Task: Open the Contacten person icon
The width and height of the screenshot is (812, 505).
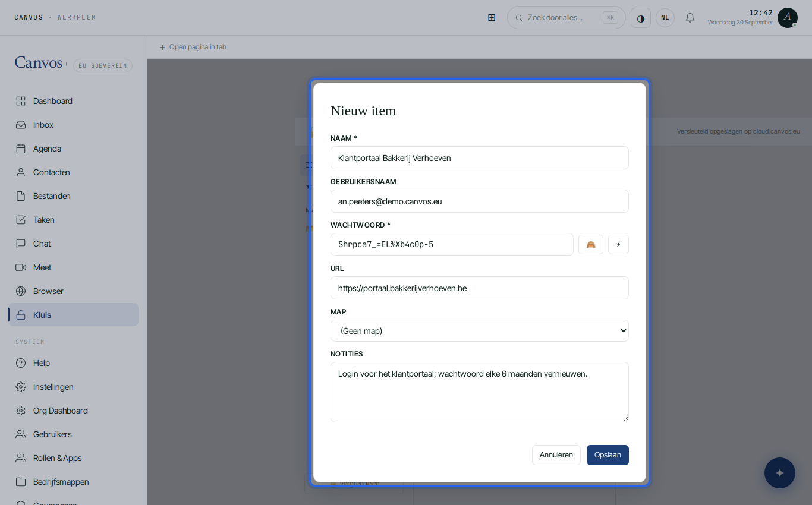Action: click(21, 172)
